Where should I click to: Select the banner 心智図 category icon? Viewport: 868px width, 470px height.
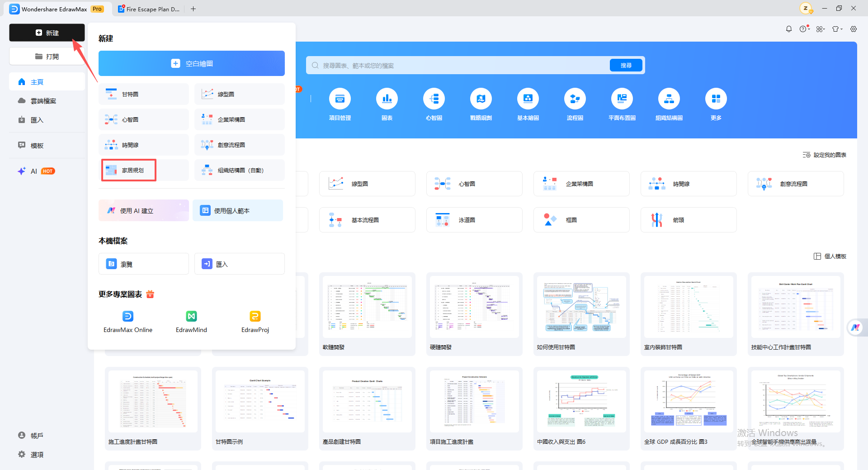[x=434, y=99]
